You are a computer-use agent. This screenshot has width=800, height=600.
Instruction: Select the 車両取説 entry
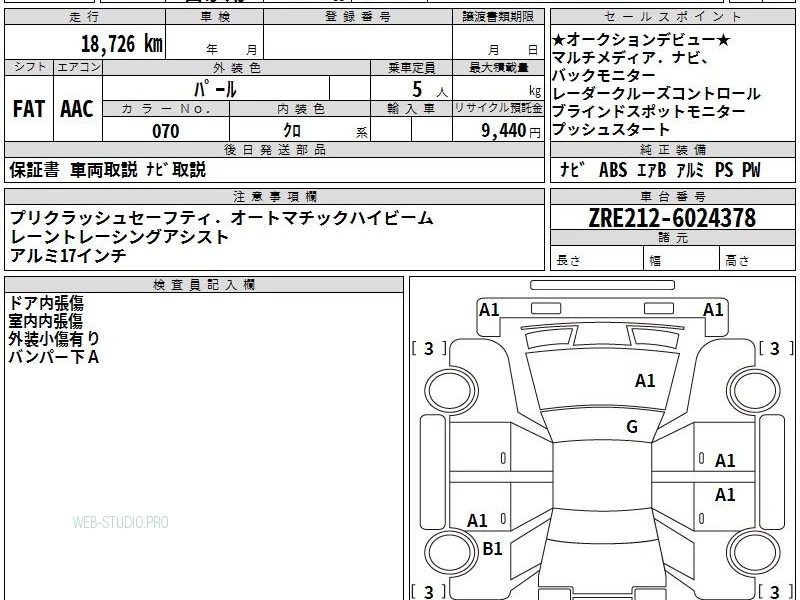[104, 170]
